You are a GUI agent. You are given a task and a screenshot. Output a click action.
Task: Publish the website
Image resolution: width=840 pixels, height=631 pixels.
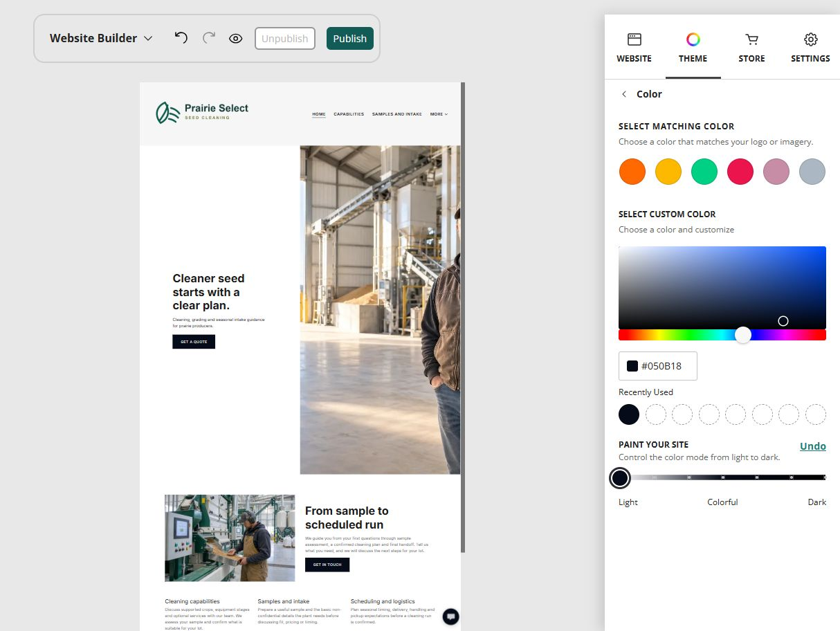click(350, 39)
